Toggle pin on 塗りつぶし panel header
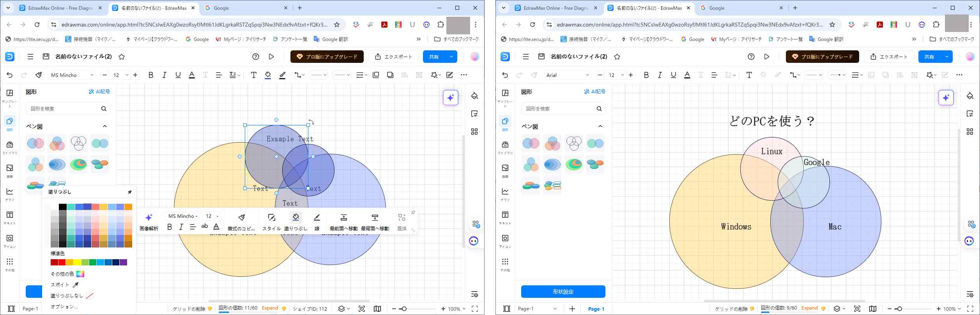 [130, 192]
